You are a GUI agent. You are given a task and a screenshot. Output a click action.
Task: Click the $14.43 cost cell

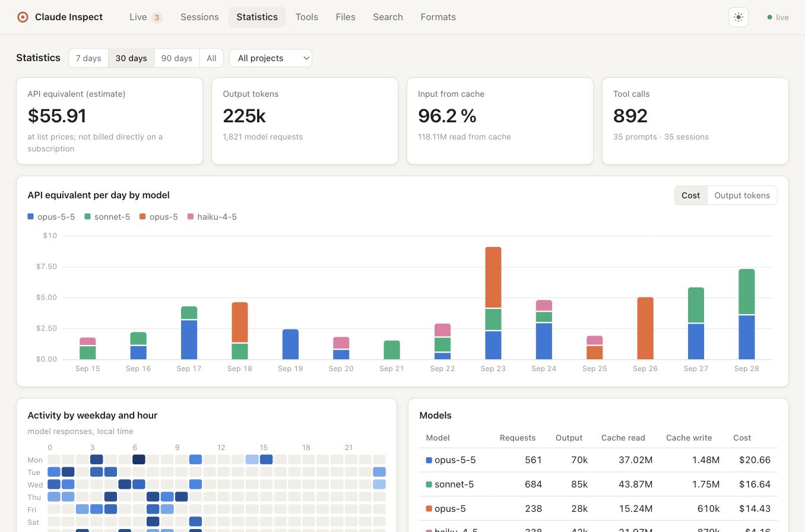(755, 509)
